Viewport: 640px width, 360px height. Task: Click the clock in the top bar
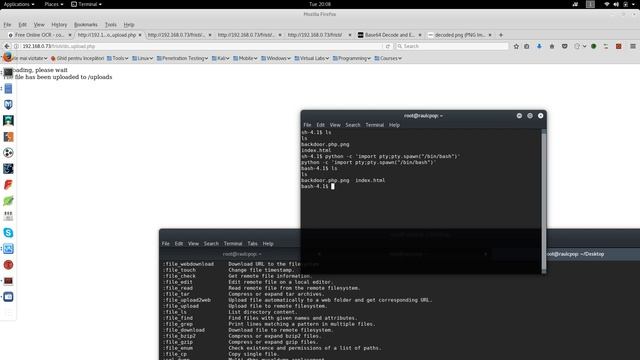coord(320,4)
